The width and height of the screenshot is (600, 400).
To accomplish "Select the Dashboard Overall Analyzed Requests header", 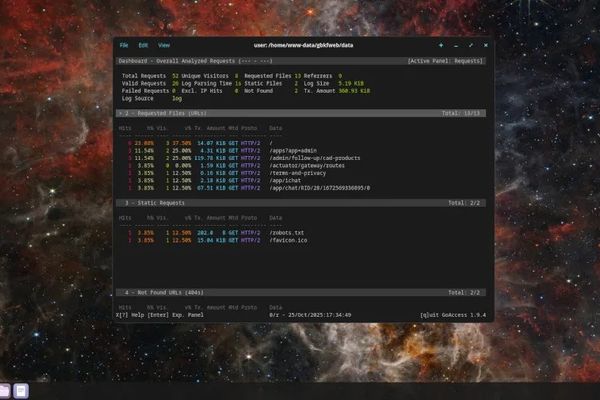I will click(196, 61).
